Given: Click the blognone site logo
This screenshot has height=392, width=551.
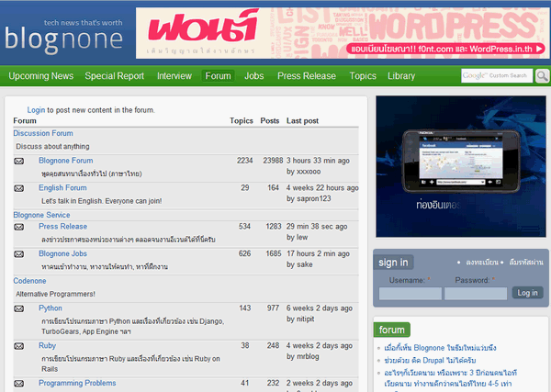Looking at the screenshot, I should (x=63, y=36).
